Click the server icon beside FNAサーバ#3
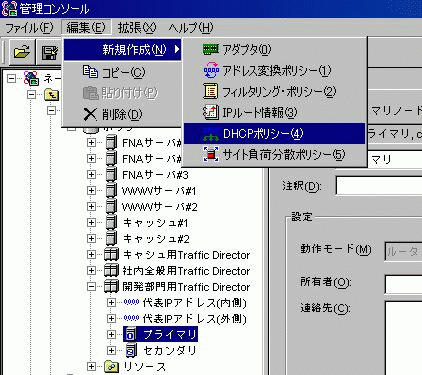The image size is (422, 375). pos(111,174)
